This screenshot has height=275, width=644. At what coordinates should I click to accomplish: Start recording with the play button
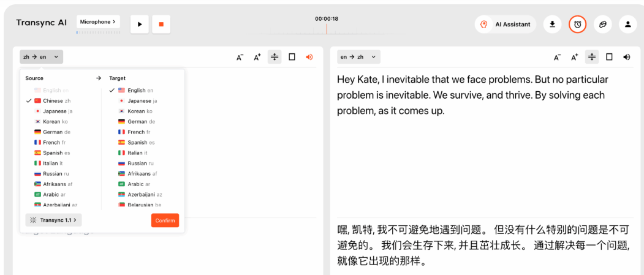point(140,24)
